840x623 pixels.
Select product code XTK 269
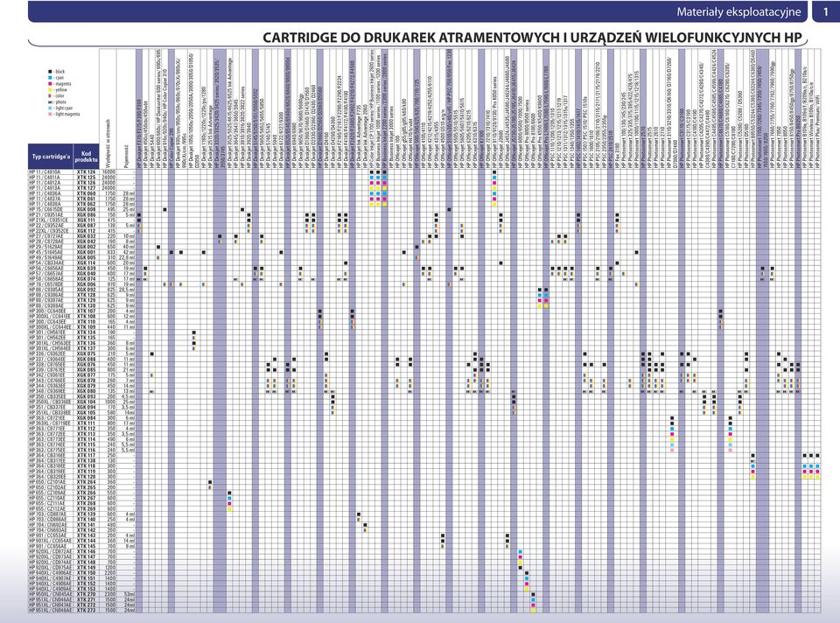86,509
